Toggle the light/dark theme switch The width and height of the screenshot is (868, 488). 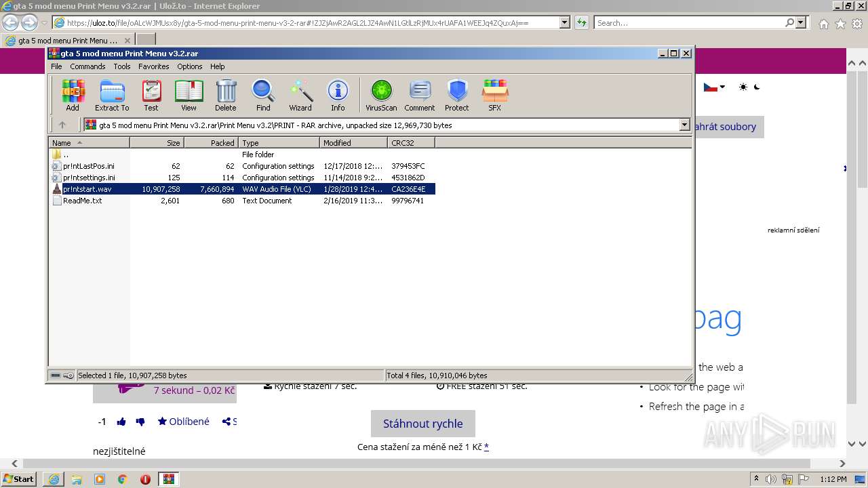pos(750,87)
